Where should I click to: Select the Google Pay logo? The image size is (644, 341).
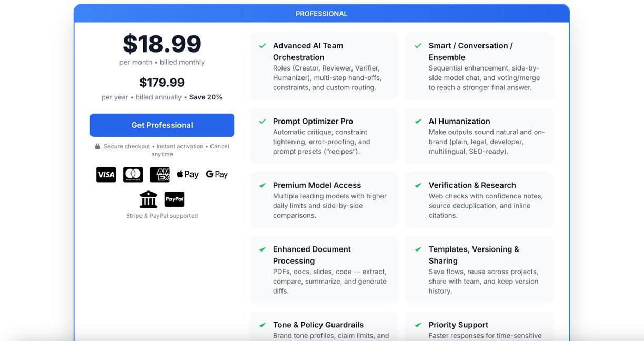pos(217,175)
